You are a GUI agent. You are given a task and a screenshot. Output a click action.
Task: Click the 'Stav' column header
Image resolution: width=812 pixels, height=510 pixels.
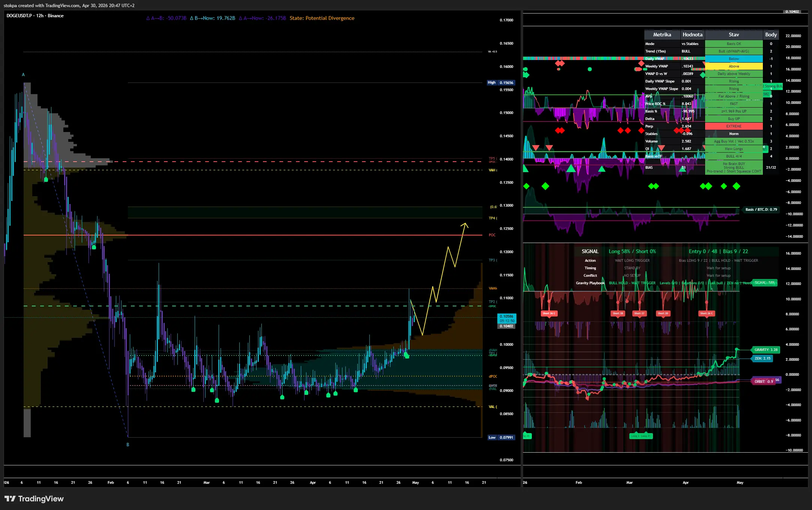[734, 34]
